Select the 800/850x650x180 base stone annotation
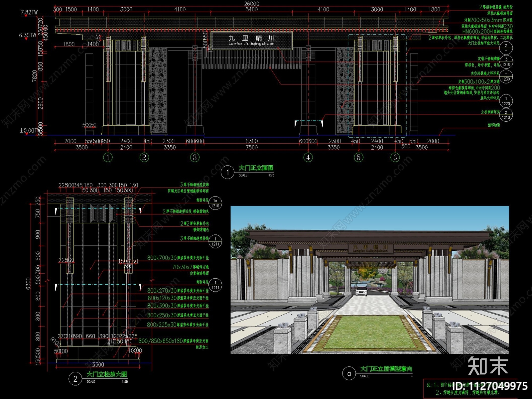This screenshot has height=399, width=532. click(174, 341)
